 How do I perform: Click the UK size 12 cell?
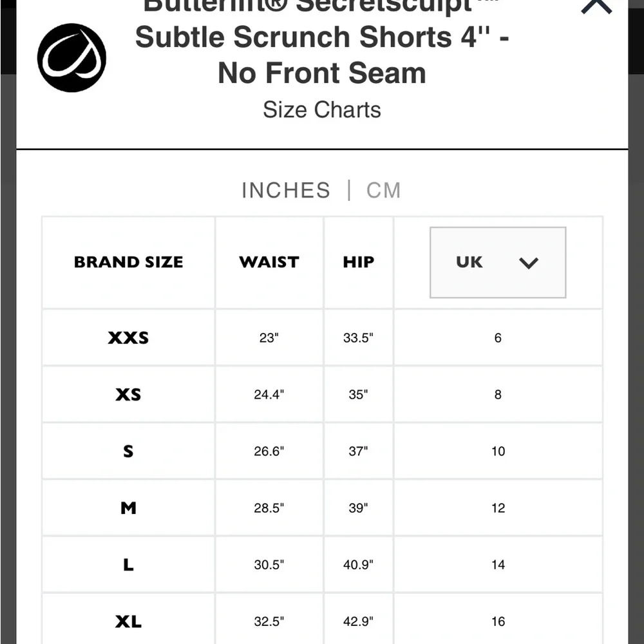[497, 507]
